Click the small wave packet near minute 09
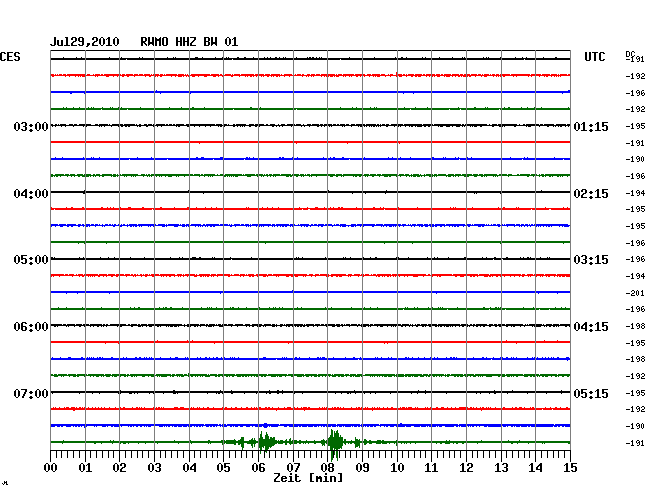Image resolution: width=650 pixels, height=494 pixels. (x=357, y=443)
